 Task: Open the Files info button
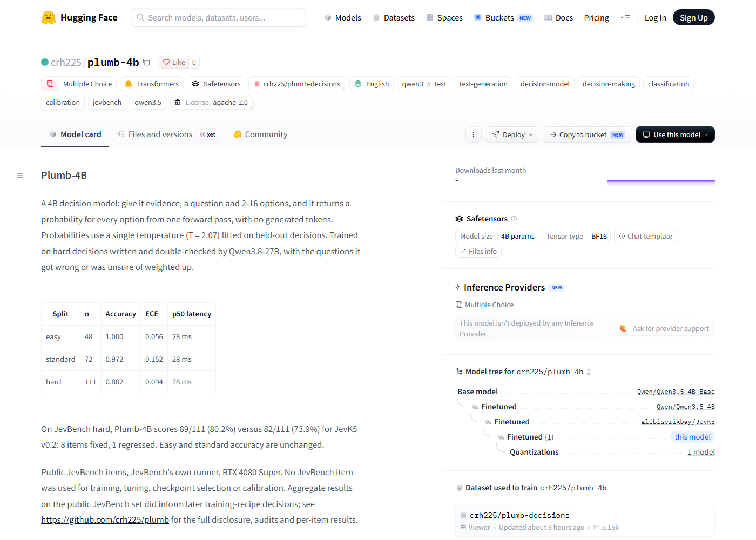[478, 251]
